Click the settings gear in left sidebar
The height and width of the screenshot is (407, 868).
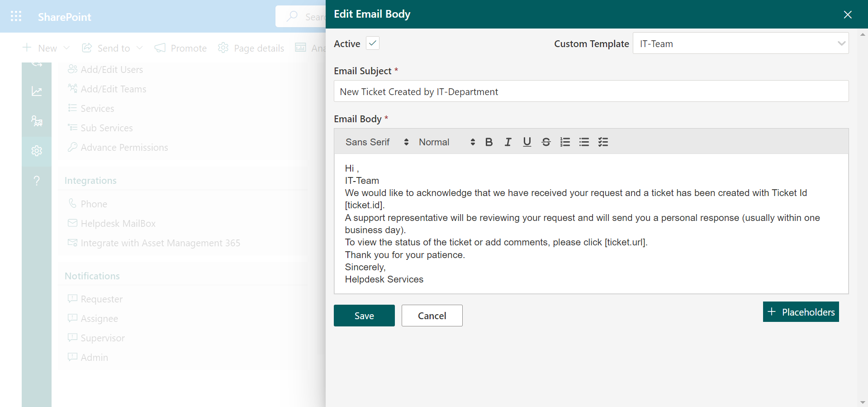37,151
